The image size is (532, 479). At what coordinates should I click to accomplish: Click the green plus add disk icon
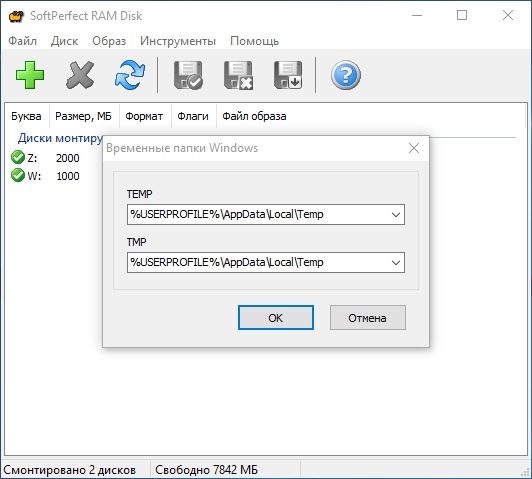30,75
